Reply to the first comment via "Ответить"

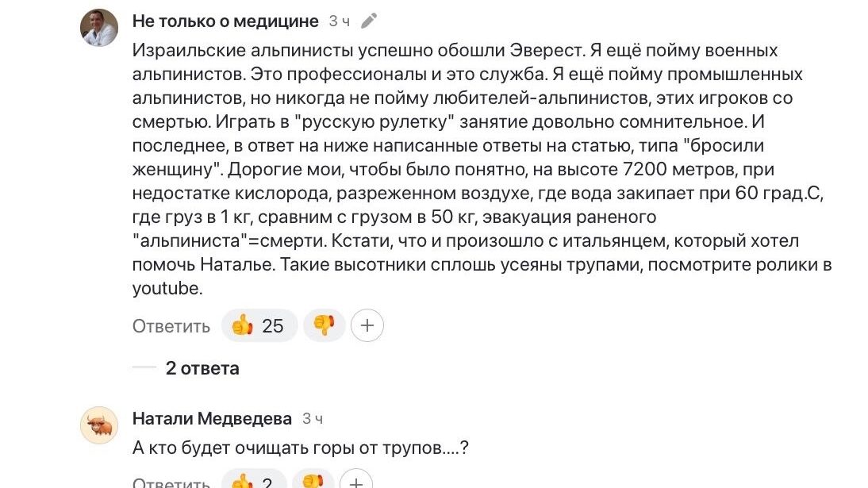171,326
